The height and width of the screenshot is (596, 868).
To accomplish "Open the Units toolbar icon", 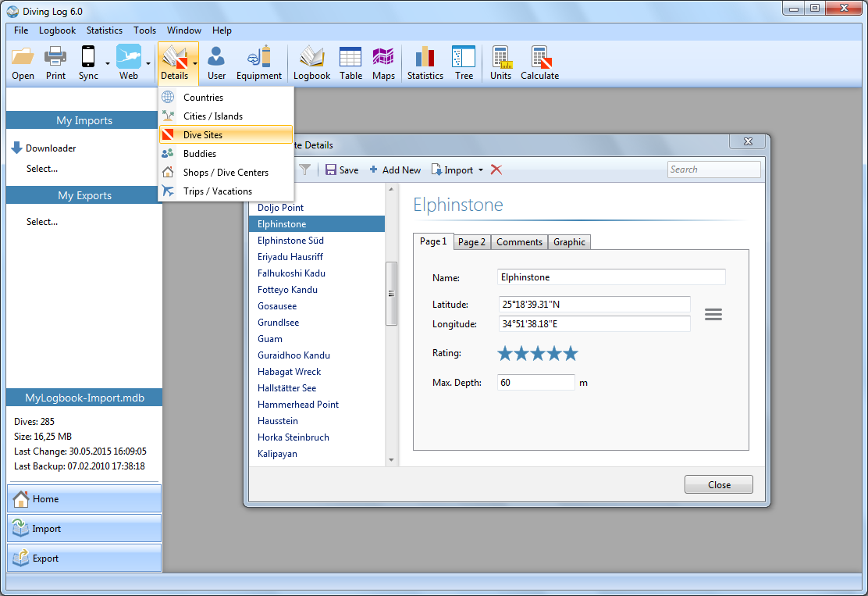I will (500, 57).
